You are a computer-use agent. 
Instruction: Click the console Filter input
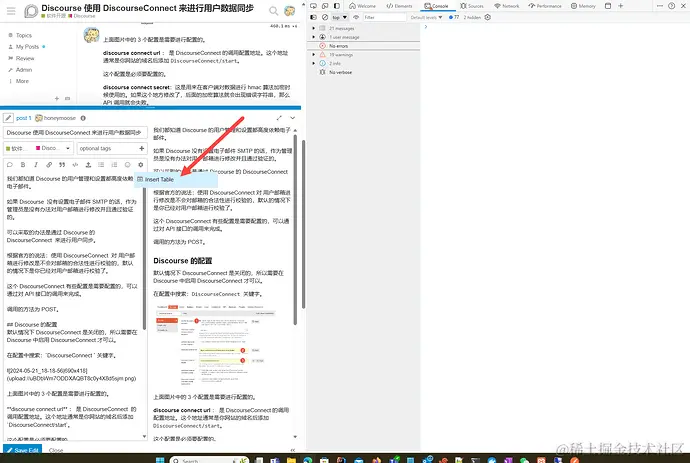point(384,17)
